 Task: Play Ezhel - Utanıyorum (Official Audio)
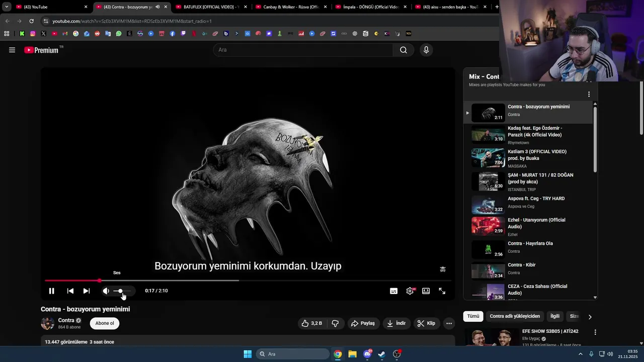point(528,227)
